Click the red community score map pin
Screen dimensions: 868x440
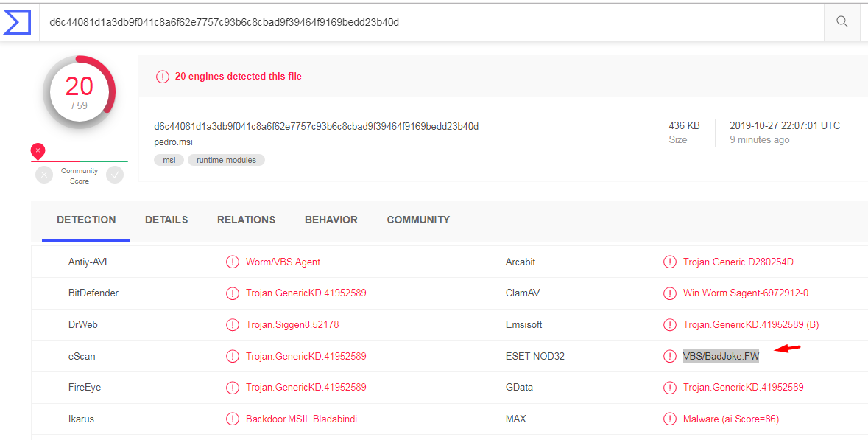coord(38,151)
